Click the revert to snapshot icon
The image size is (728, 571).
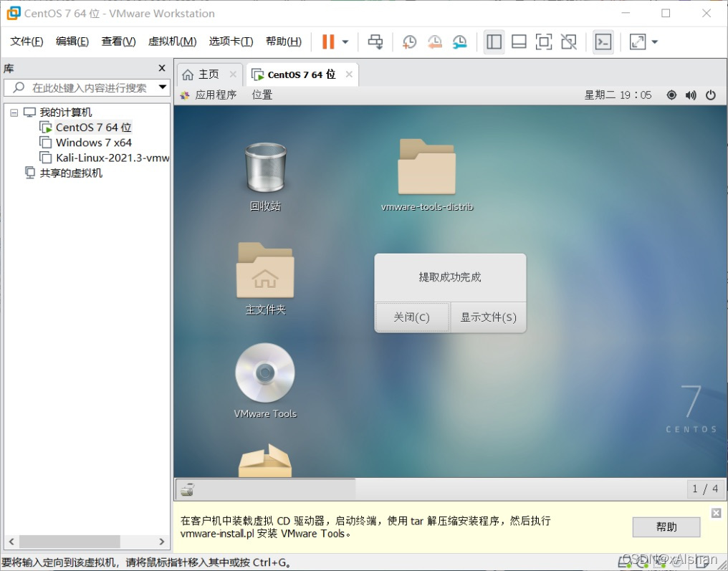click(x=434, y=42)
